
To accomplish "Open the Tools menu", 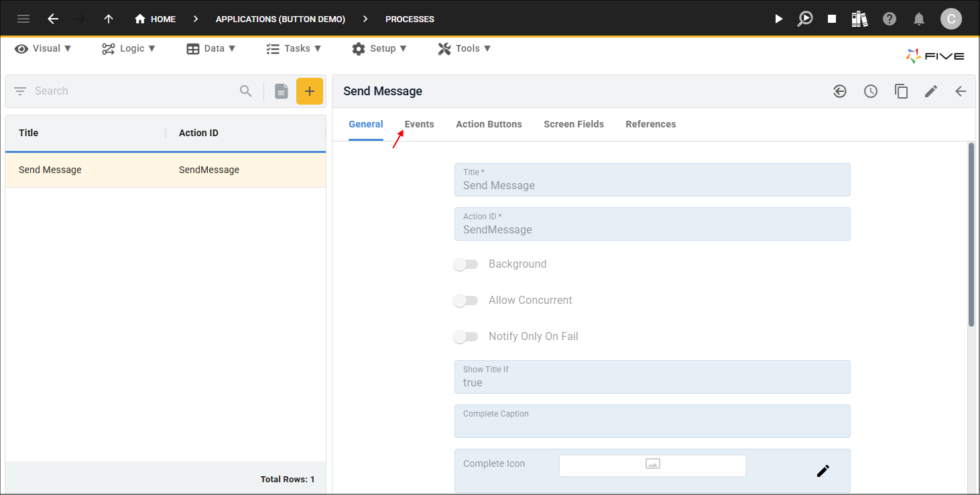I will pyautogui.click(x=465, y=48).
